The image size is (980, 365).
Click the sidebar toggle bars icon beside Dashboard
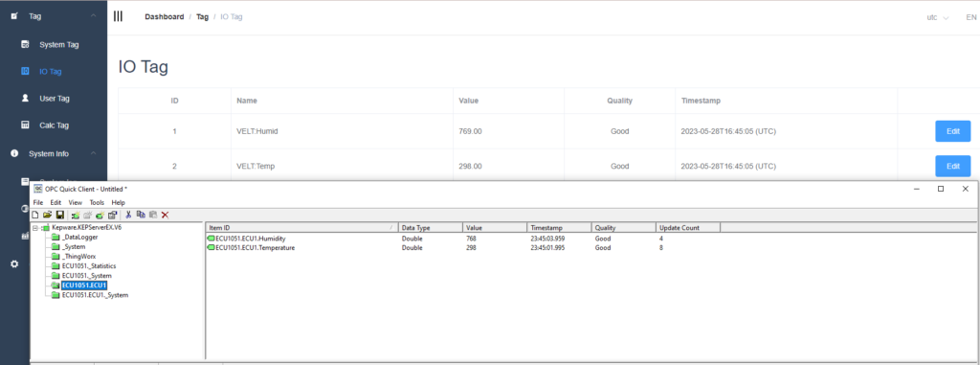[118, 16]
